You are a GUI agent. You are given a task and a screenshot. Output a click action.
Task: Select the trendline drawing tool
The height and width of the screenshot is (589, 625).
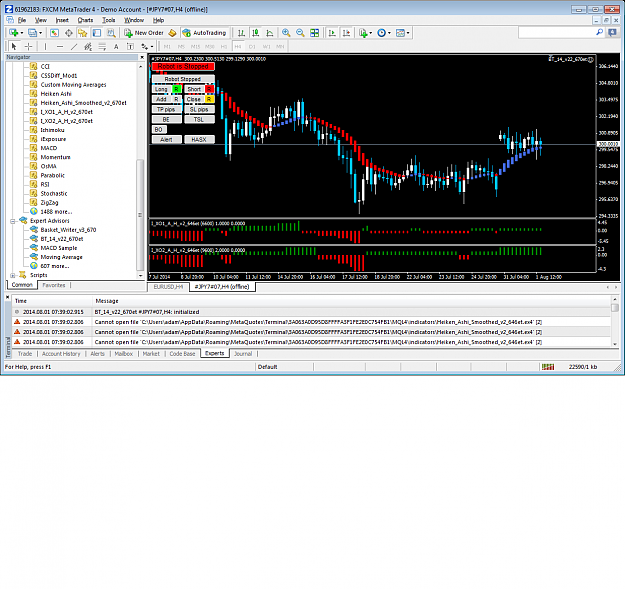pos(74,46)
